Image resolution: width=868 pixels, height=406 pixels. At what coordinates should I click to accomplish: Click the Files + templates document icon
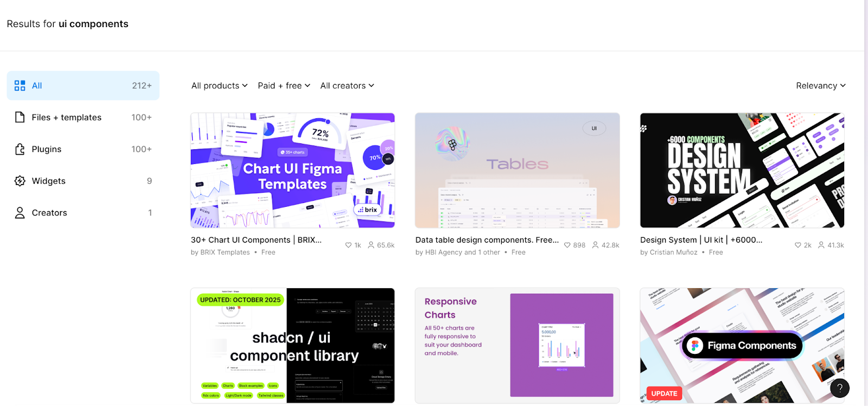pos(20,117)
